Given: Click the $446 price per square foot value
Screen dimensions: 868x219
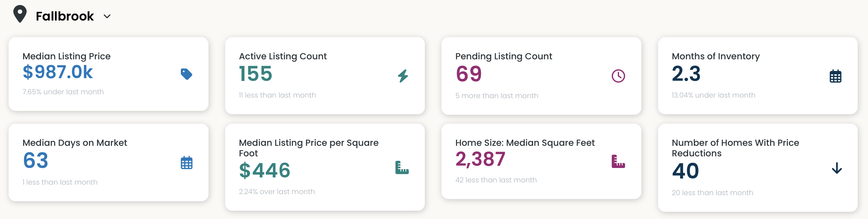Looking at the screenshot, I should pyautogui.click(x=265, y=170).
